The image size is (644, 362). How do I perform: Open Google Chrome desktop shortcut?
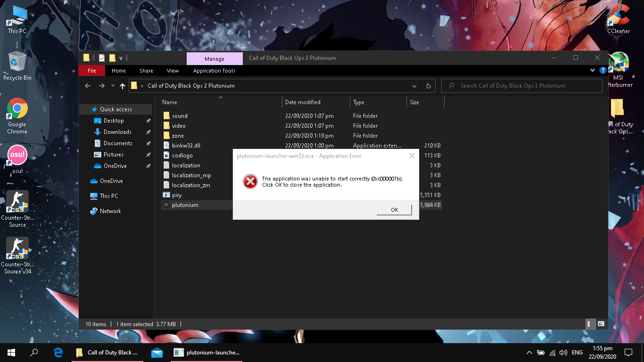click(17, 116)
